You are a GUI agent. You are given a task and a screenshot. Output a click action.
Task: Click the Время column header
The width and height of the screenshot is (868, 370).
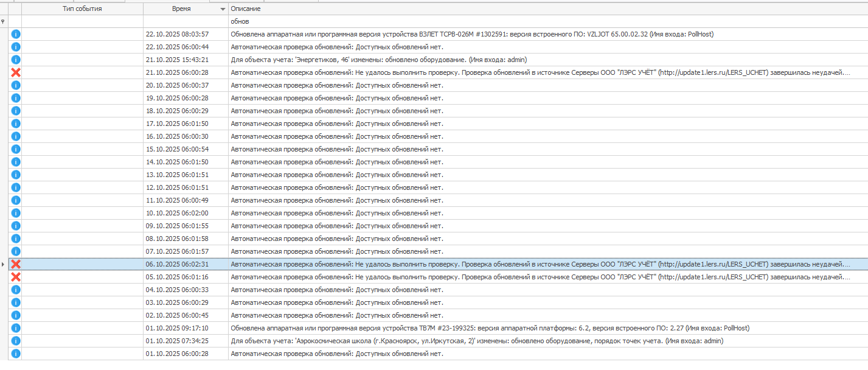[181, 9]
